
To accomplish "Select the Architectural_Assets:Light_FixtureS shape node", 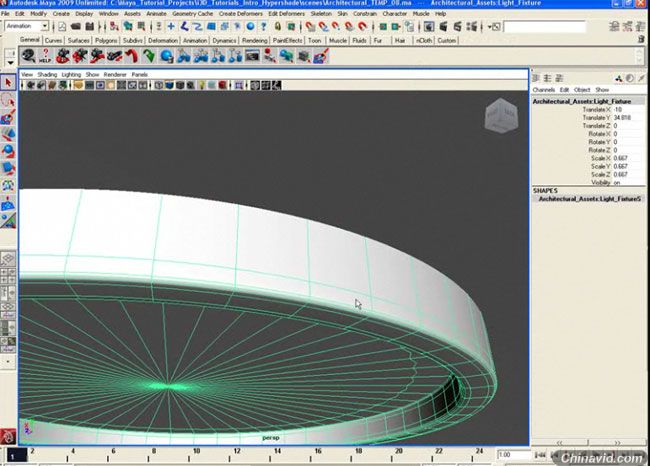I will [x=589, y=199].
